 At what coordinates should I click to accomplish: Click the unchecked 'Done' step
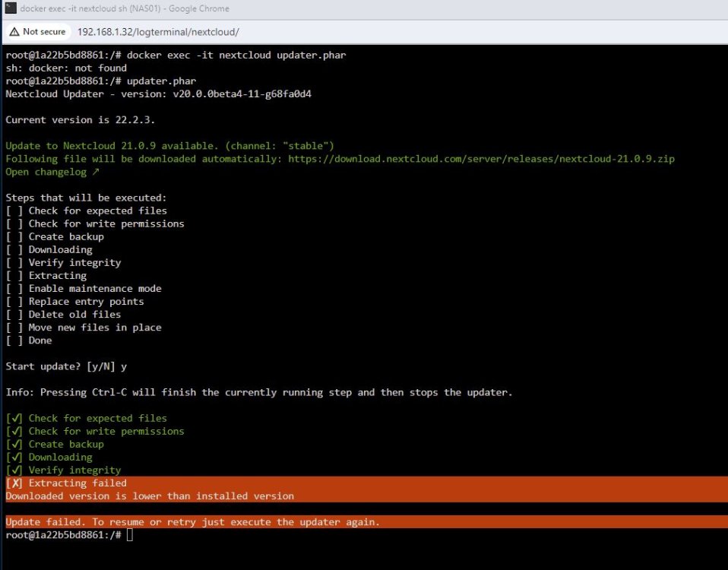point(29,340)
